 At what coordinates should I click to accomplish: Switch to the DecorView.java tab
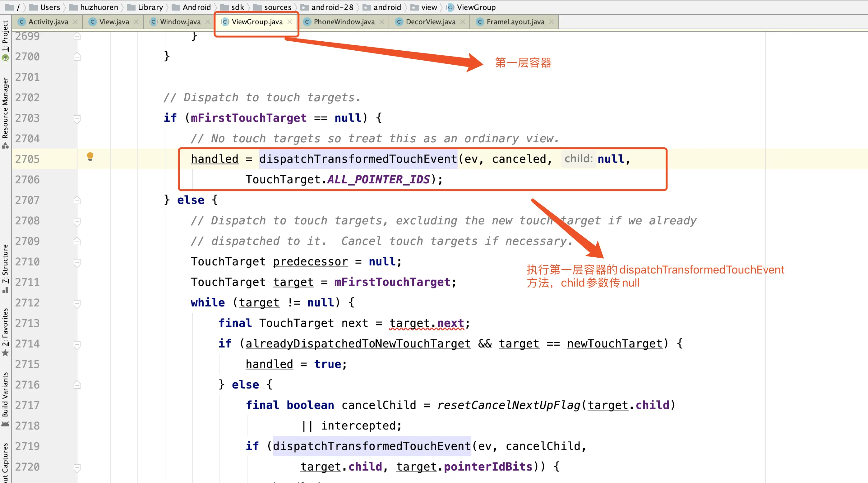coord(430,22)
